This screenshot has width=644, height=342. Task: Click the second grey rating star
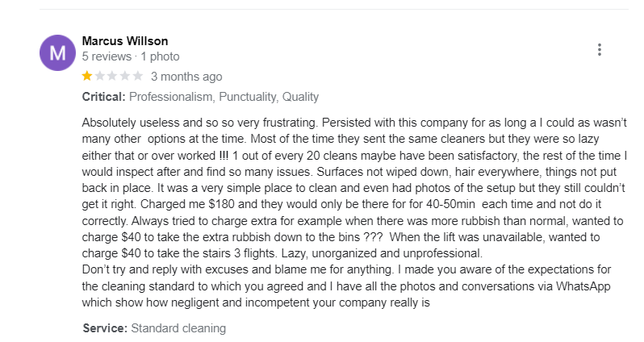(x=100, y=76)
